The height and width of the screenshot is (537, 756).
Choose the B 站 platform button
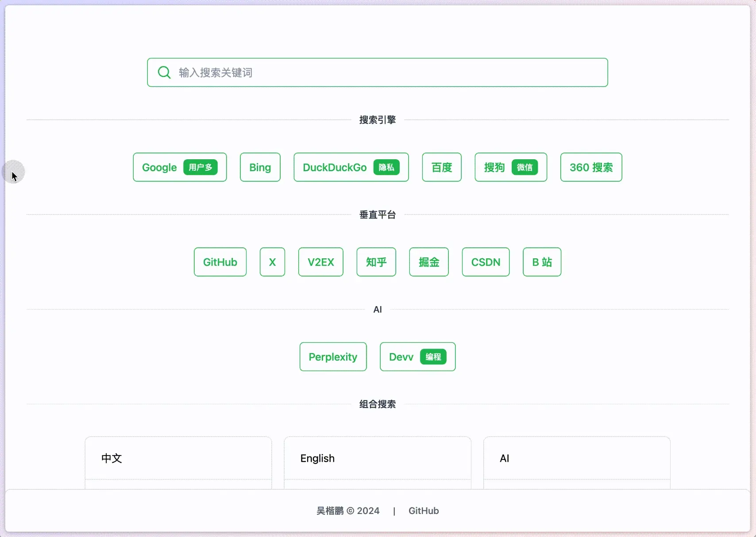click(x=542, y=262)
